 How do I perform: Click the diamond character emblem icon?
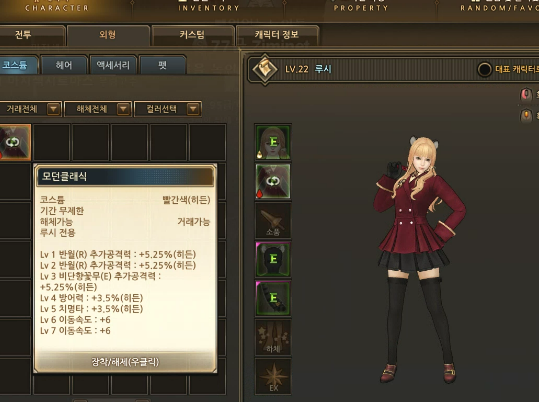[x=265, y=69]
